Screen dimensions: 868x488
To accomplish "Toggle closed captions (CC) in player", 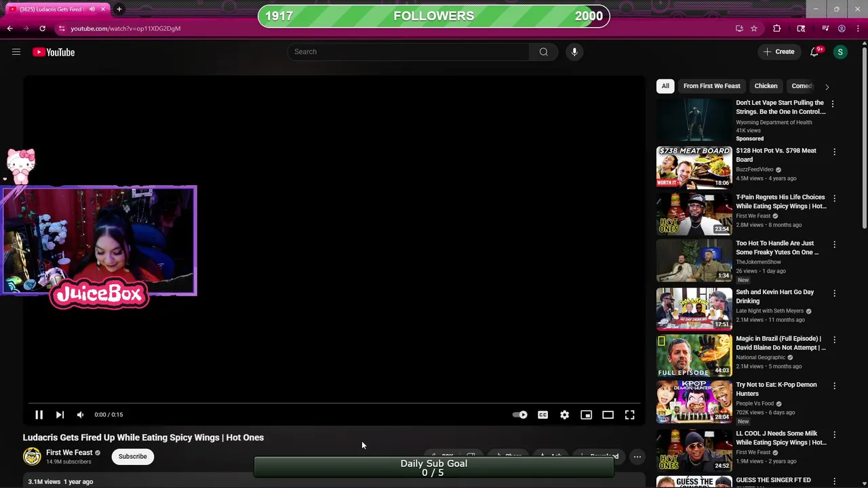I will tap(542, 415).
